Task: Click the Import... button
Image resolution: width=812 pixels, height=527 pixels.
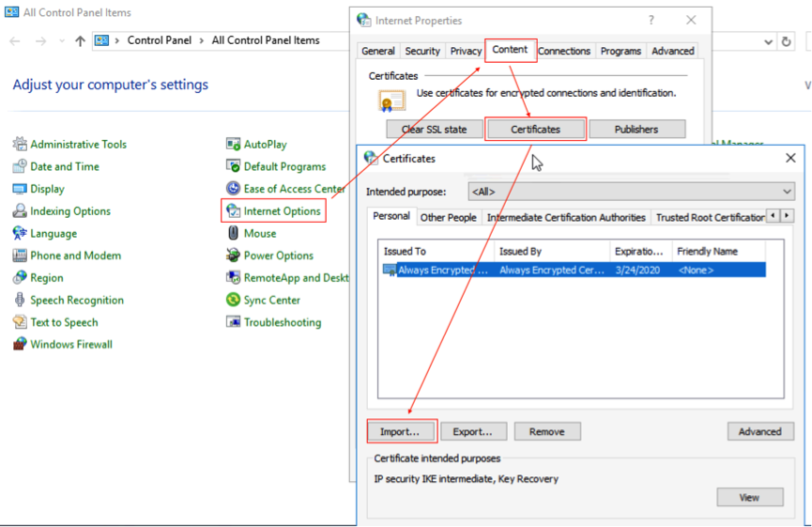Action: coord(402,432)
